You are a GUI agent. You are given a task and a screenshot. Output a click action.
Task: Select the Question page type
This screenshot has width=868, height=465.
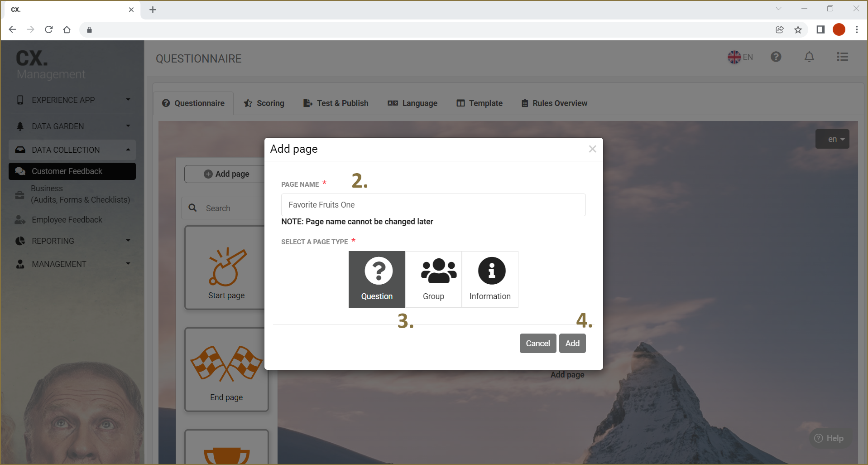click(377, 279)
